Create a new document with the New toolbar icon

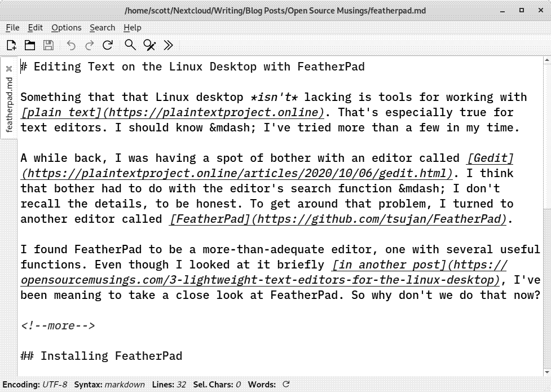11,45
